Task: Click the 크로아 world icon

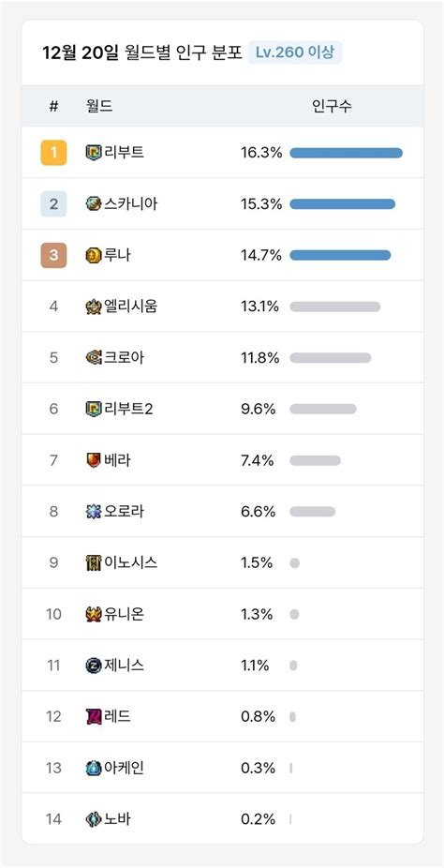Action: click(x=94, y=358)
